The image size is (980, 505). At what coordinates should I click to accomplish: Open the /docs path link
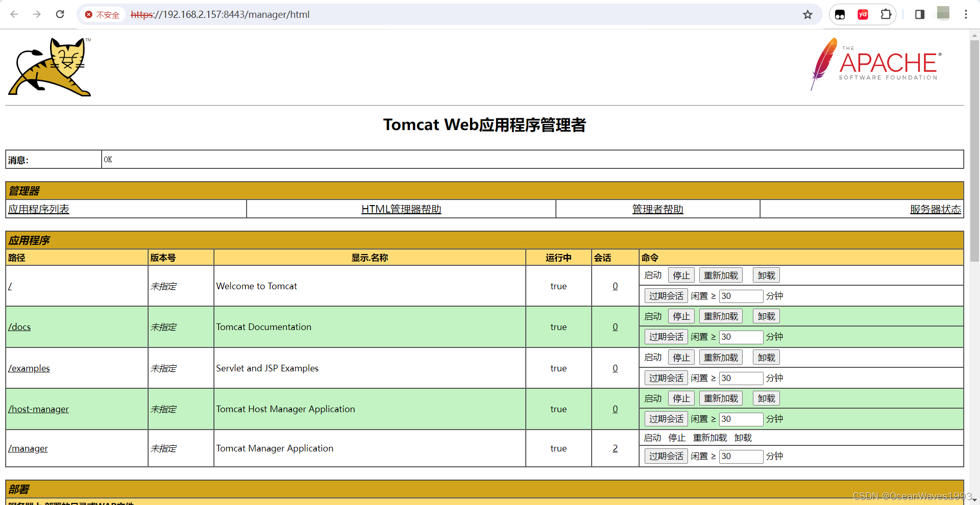pyautogui.click(x=19, y=327)
